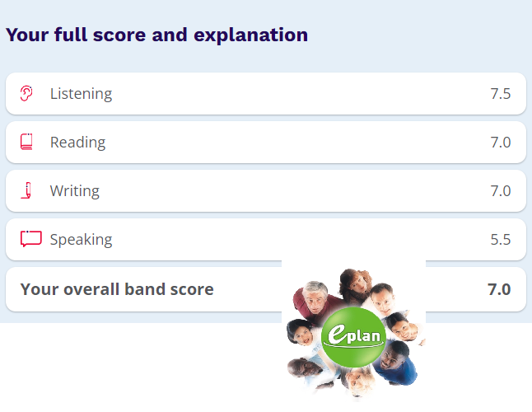The image size is (532, 412).
Task: Click the Listening ear icon
Action: [x=26, y=93]
